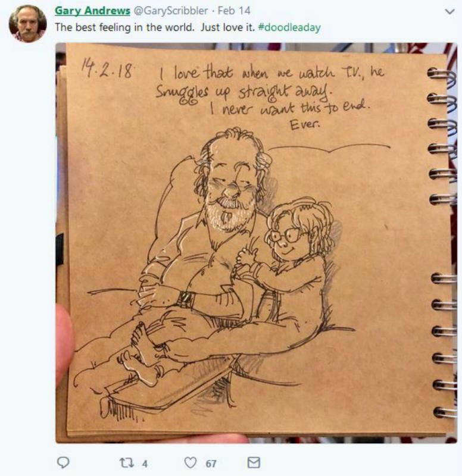Send tweet via direct message envelope
Image resolution: width=462 pixels, height=476 pixels.
tap(254, 463)
